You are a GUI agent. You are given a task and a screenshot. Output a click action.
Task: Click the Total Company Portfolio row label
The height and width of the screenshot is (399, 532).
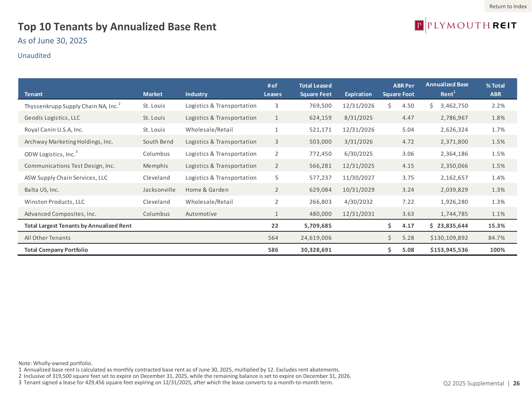pos(56,250)
